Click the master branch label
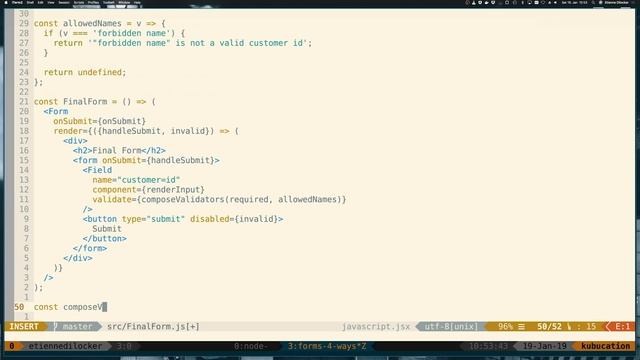Screen dimensions: 640x360 tap(77, 327)
